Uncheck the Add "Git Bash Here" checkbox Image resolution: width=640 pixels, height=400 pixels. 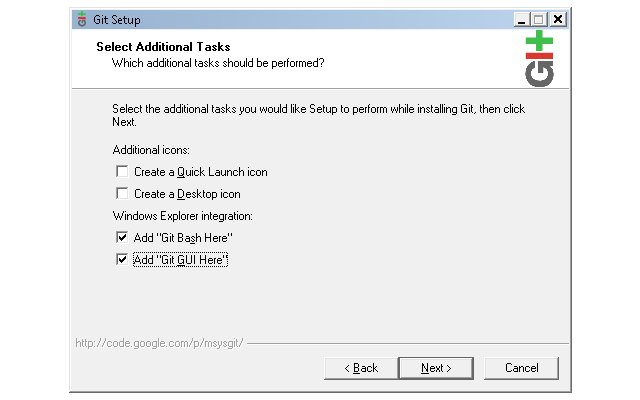pyautogui.click(x=122, y=237)
